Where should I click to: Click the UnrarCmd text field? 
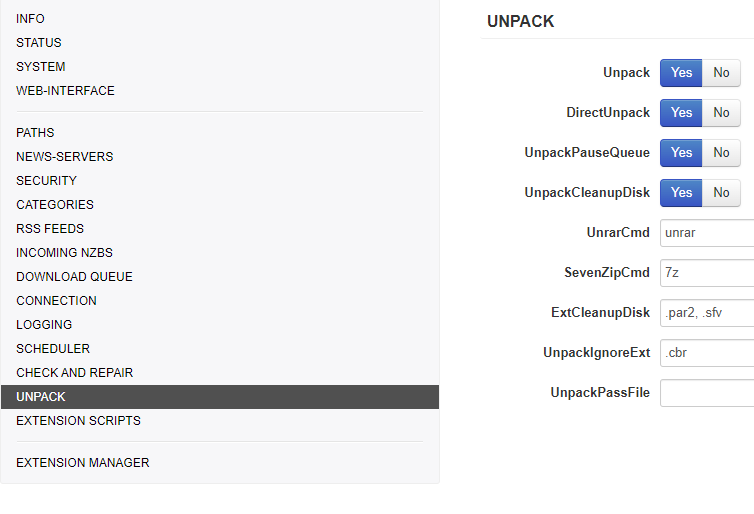pos(706,233)
